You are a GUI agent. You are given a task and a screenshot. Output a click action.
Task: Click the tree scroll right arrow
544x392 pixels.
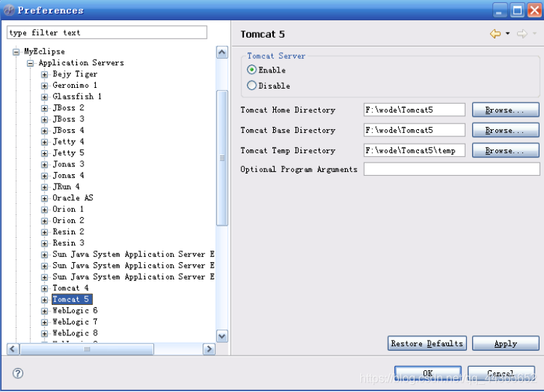(x=209, y=348)
